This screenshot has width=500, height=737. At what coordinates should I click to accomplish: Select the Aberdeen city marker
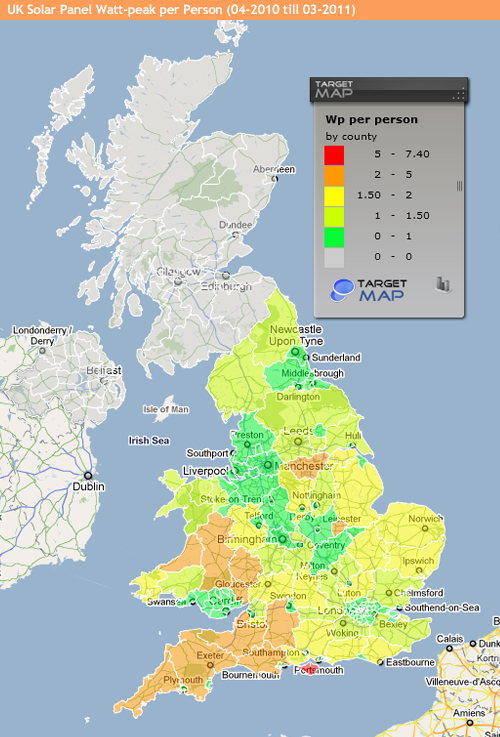pyautogui.click(x=274, y=179)
